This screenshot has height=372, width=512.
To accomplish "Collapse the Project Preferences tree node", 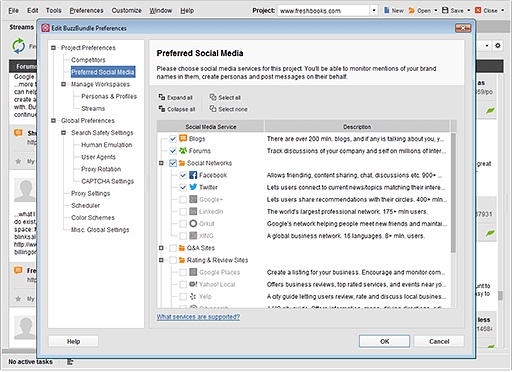I will 53,48.
